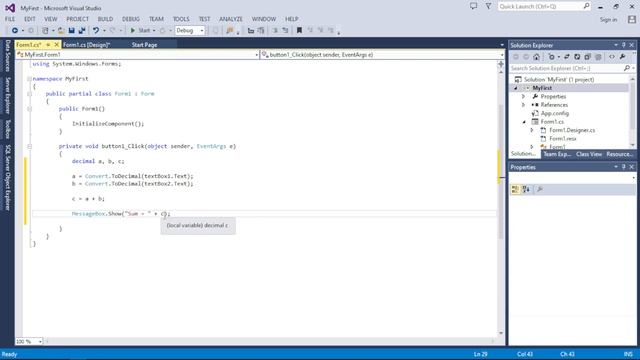
Task: Switch to the Form1.cs [Design] tab
Action: [87, 44]
